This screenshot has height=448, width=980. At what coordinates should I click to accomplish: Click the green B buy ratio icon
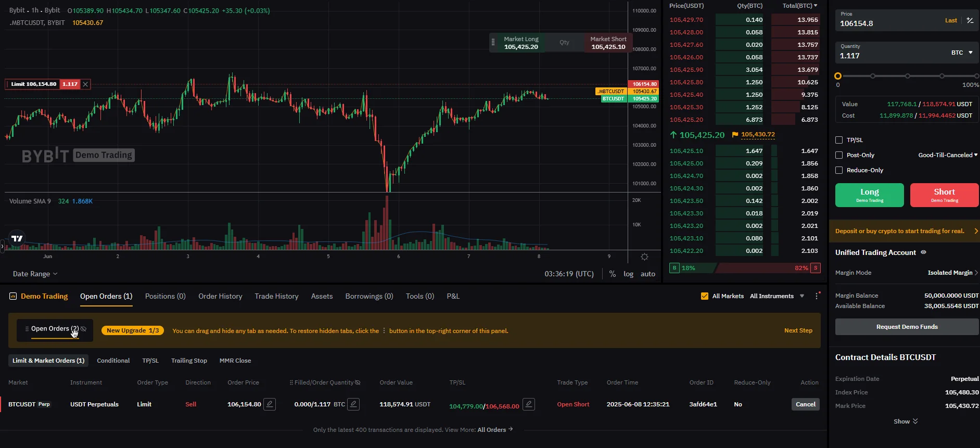coord(674,268)
